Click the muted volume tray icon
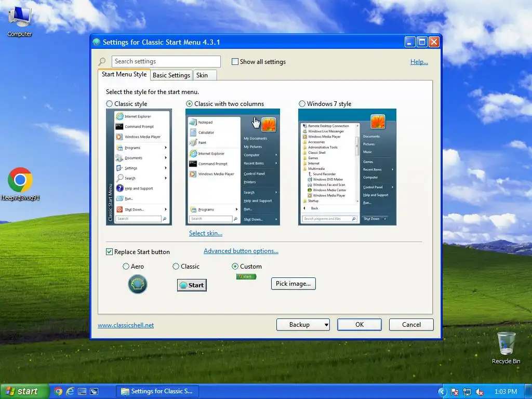This screenshot has width=532, height=399. (480, 392)
